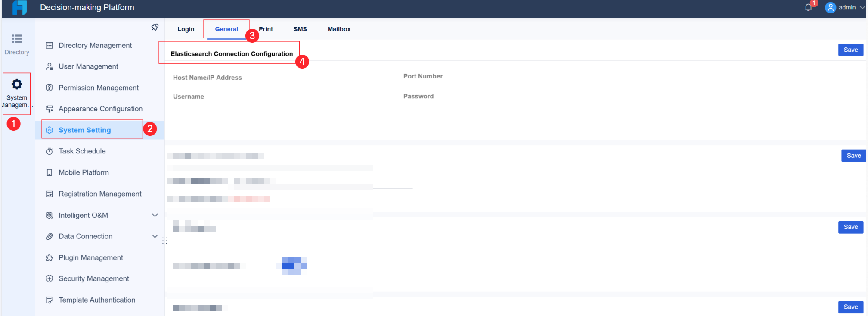Click the Decision-making Platform logo icon
The image size is (868, 316).
click(20, 7)
